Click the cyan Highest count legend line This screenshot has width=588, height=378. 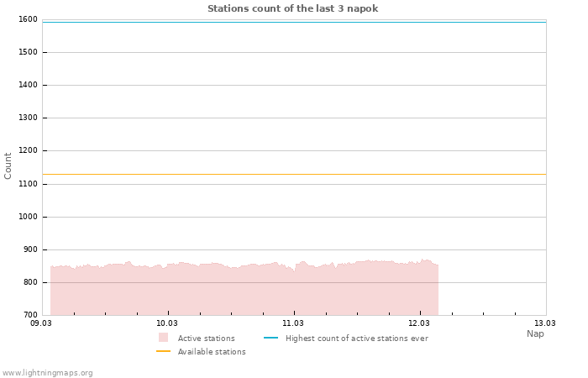point(270,338)
